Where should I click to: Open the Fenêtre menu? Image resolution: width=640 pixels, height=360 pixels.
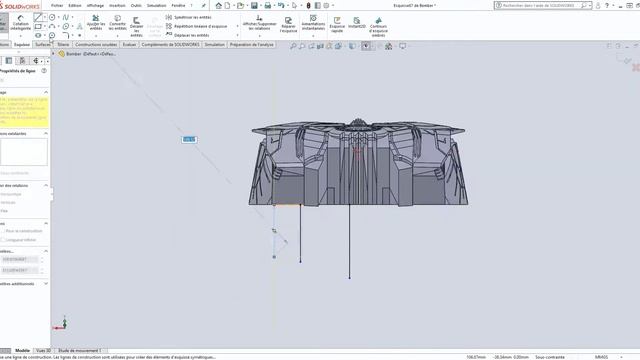[x=178, y=5]
